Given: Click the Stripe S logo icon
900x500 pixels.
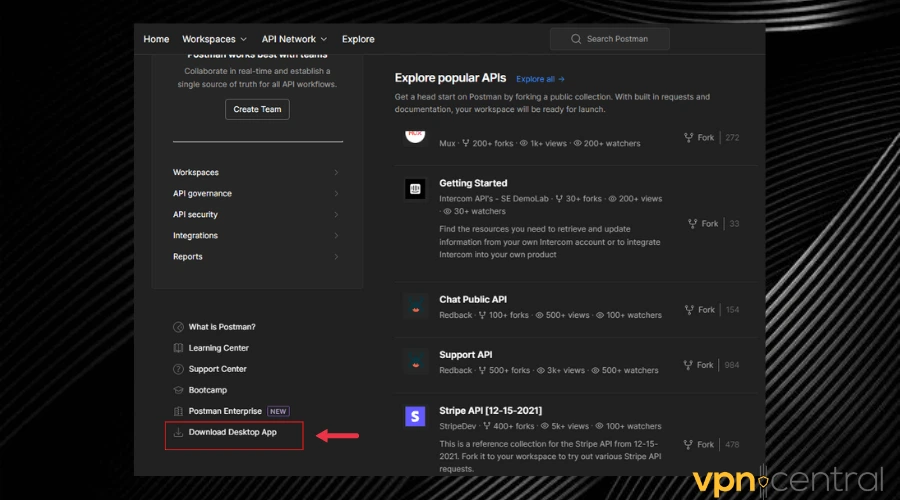Looking at the screenshot, I should (415, 416).
